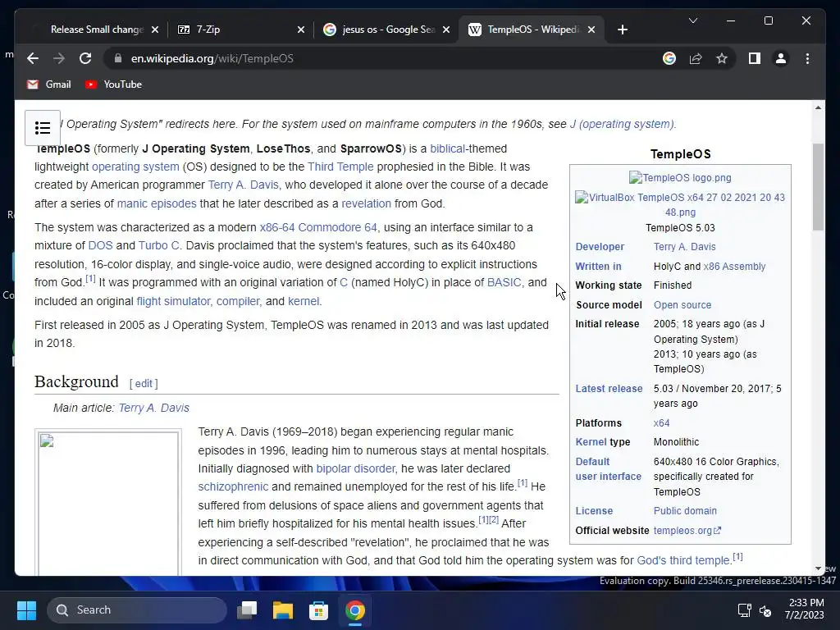Screen dimensions: 840x630
Task: Open Microsoft Store from the taskbar
Action: pyautogui.click(x=318, y=609)
